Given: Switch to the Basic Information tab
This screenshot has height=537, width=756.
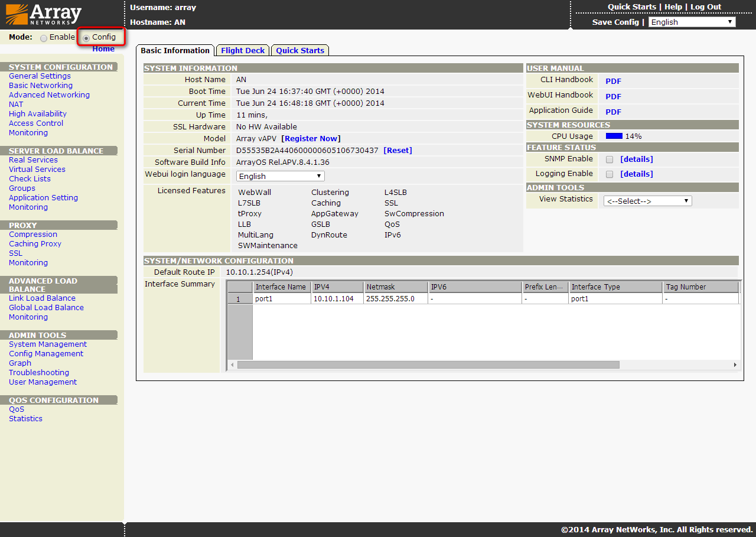Looking at the screenshot, I should (x=175, y=51).
